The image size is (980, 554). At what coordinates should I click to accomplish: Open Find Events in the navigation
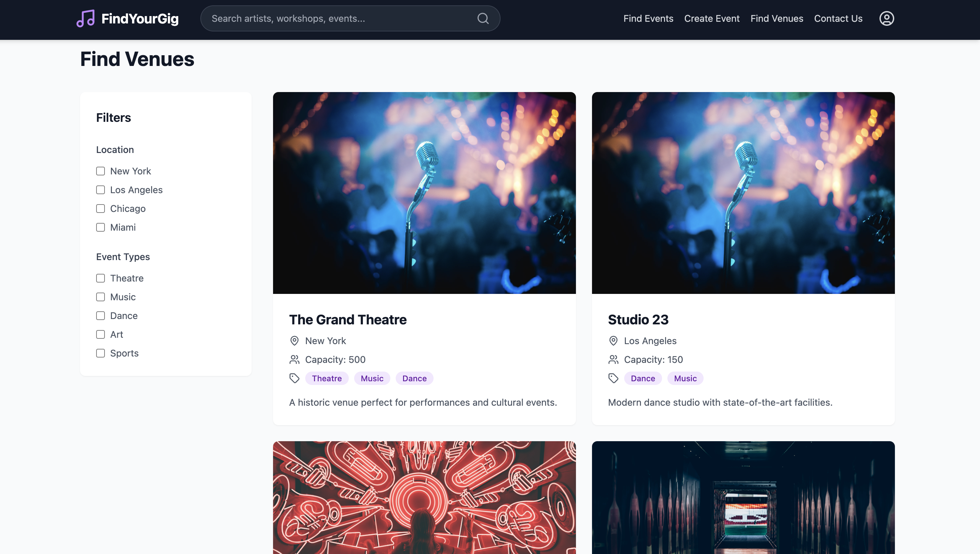[x=648, y=18]
